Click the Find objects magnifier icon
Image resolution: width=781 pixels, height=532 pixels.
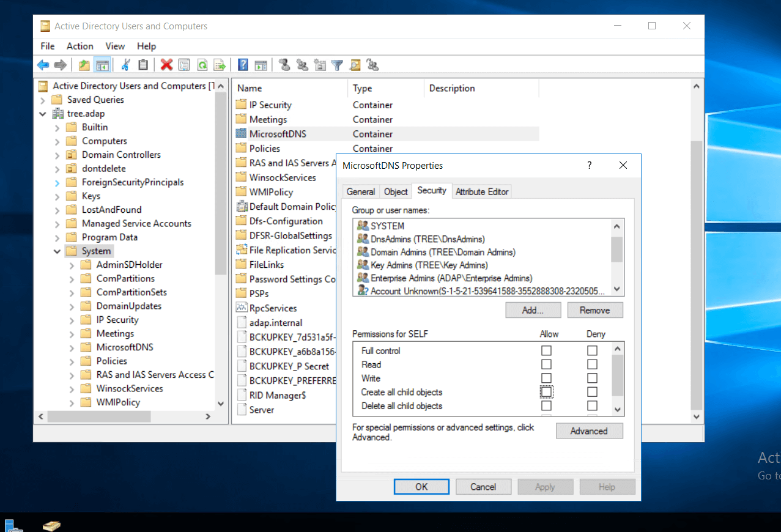[x=355, y=65]
